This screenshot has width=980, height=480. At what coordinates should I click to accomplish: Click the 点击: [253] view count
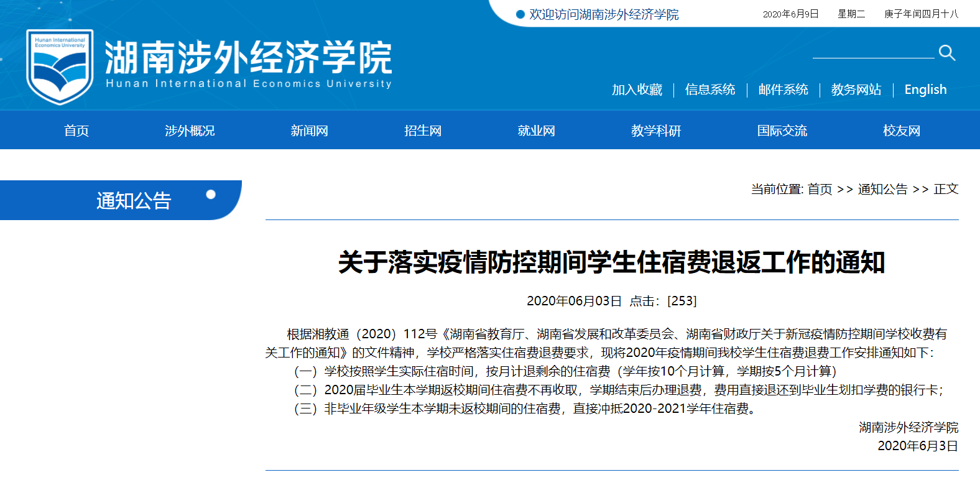coord(663,301)
